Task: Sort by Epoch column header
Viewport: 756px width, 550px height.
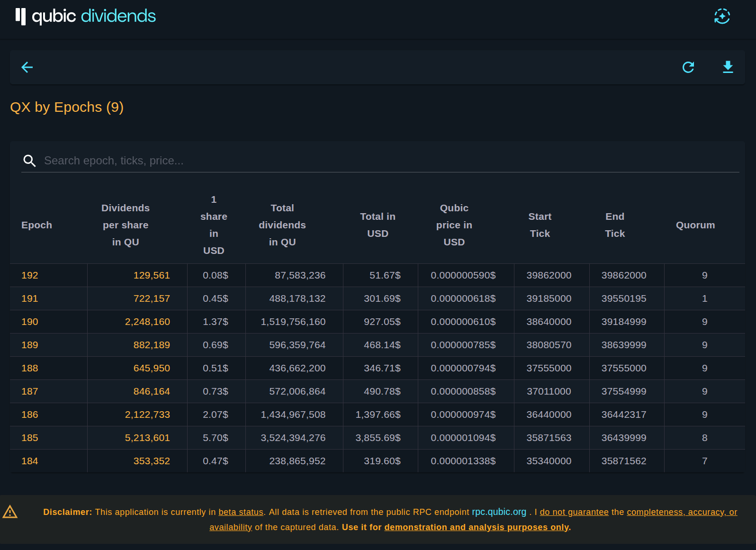Action: pos(36,225)
